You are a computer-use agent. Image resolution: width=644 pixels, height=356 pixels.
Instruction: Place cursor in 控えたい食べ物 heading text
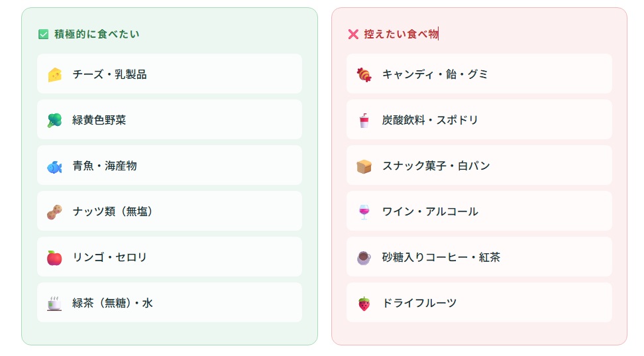[x=401, y=34]
